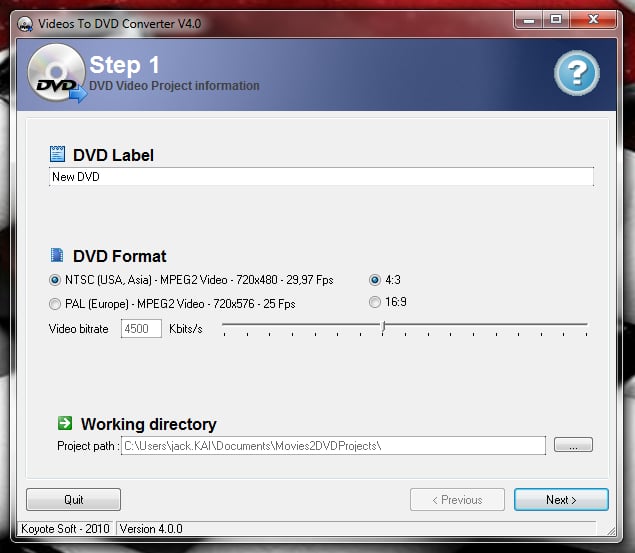The image size is (635, 553).
Task: Click 'Koyote Soft - 2010' status text
Action: (x=65, y=529)
